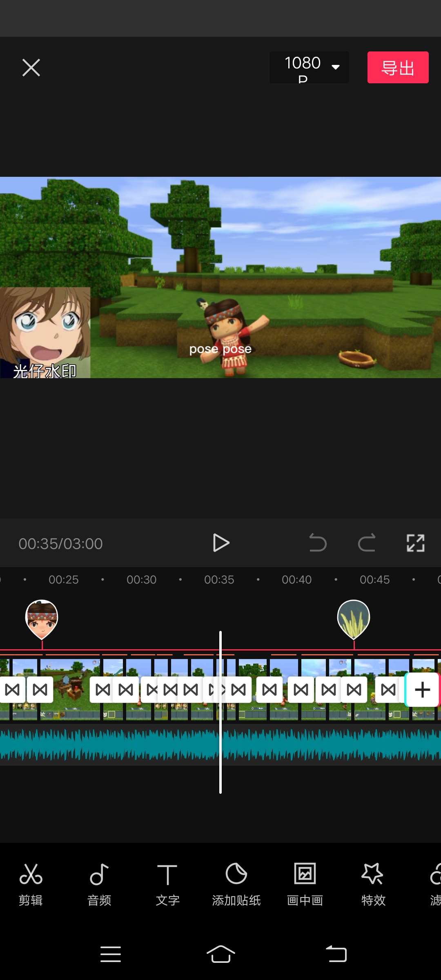Expand the 1080P resolution dropdown
Viewport: 441px width, 980px height.
[x=309, y=67]
